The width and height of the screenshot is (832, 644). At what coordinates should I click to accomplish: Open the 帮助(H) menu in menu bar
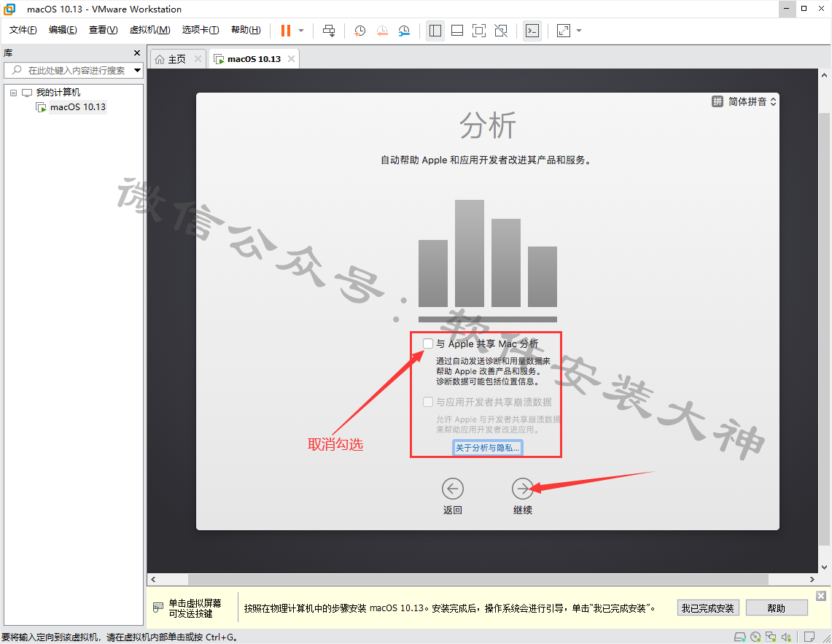[246, 30]
